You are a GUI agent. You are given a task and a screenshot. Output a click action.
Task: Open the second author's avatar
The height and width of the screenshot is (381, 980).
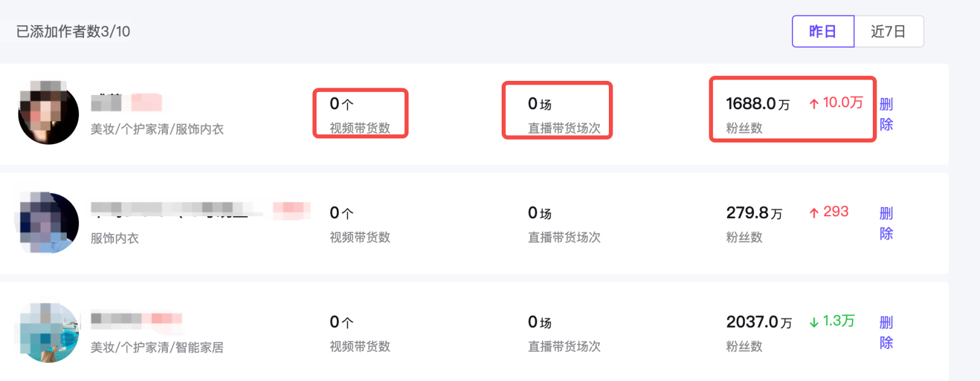click(48, 222)
